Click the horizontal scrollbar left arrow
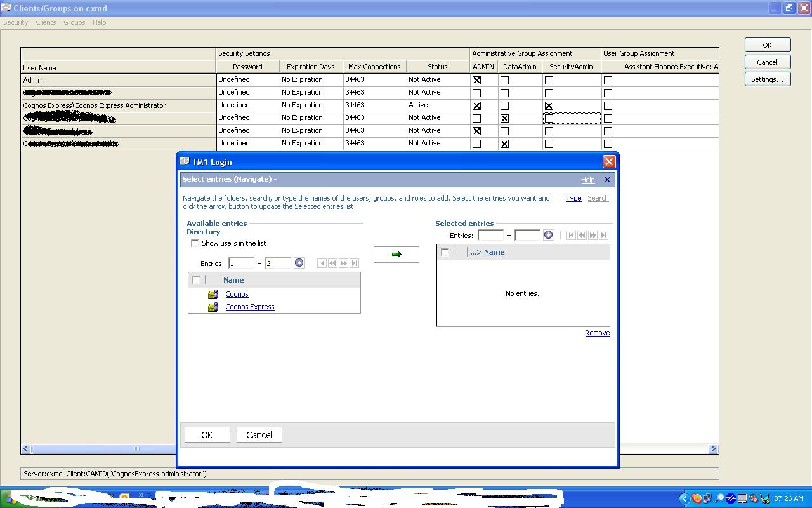Image resolution: width=812 pixels, height=508 pixels. click(26, 448)
